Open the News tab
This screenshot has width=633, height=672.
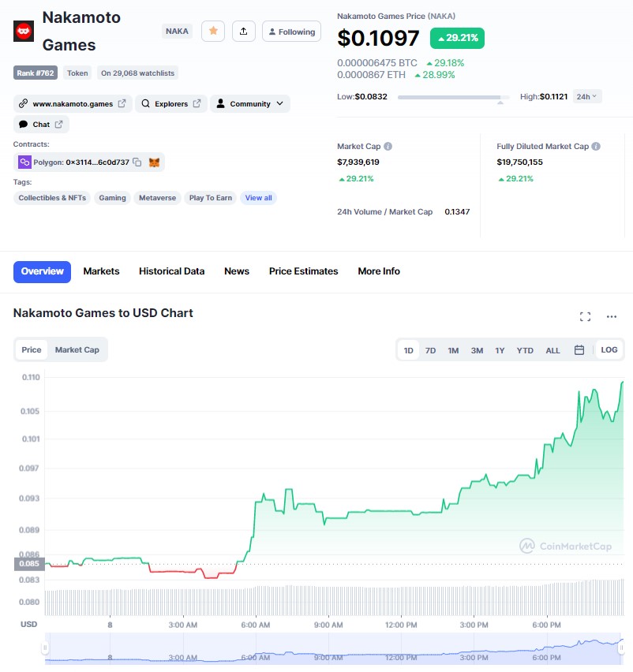coord(237,271)
